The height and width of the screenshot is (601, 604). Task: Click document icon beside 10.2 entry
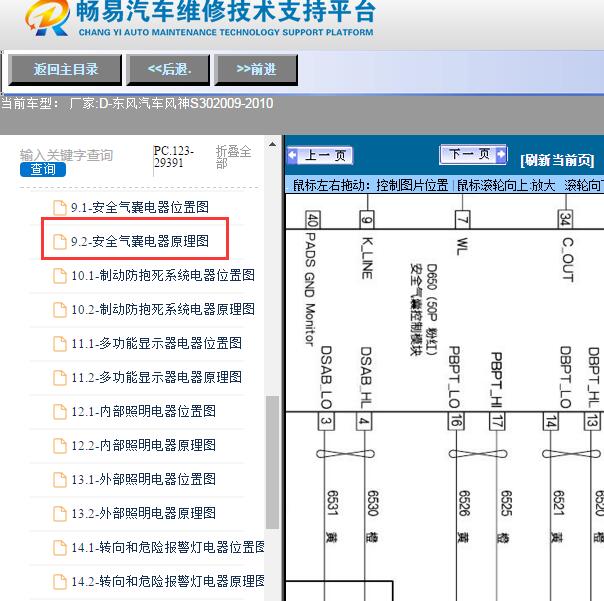click(60, 310)
